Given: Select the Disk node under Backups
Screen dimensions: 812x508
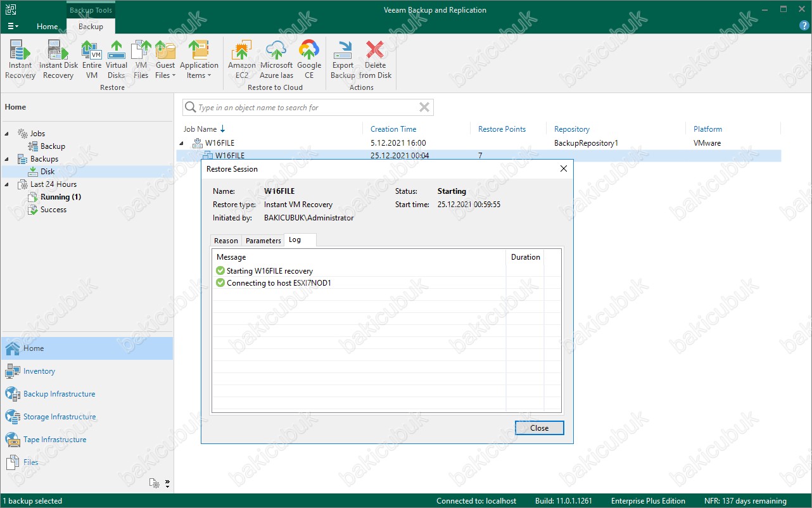Looking at the screenshot, I should click(48, 172).
